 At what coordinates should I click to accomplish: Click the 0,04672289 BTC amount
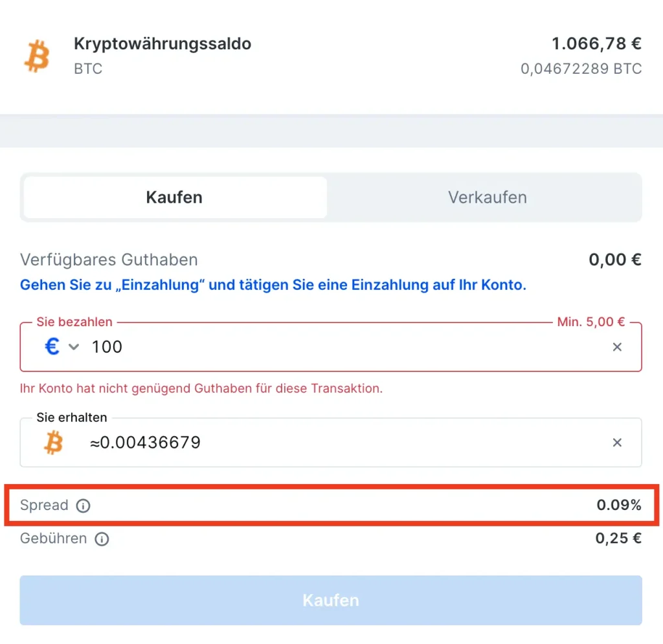581,69
